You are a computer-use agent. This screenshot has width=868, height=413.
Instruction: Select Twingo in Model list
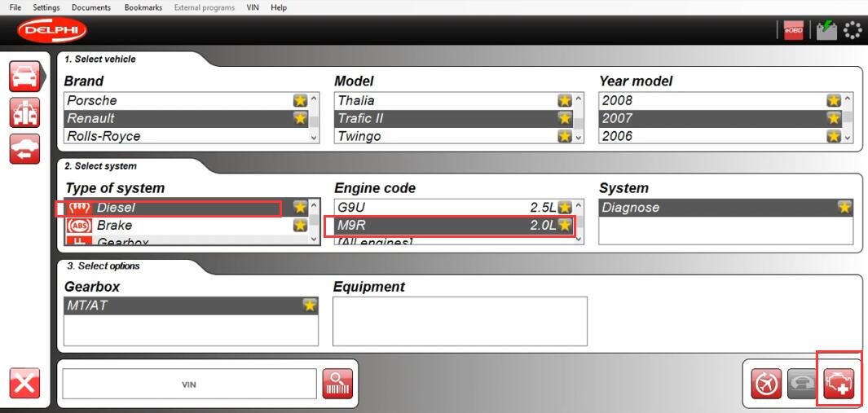click(x=454, y=136)
